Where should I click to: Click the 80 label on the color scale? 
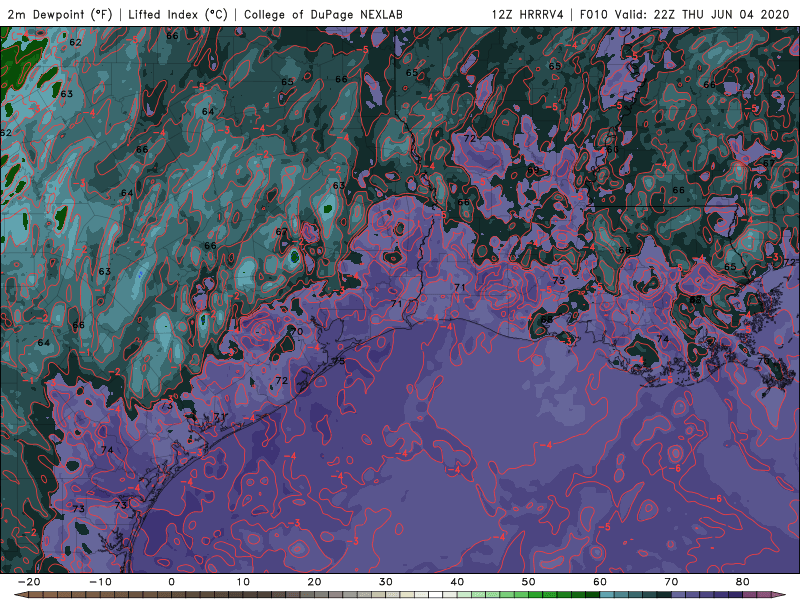coord(743,582)
